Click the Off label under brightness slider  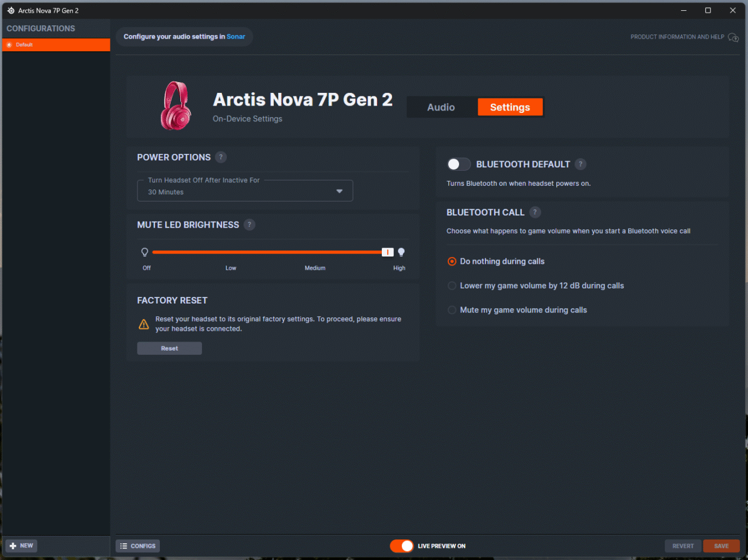click(147, 268)
